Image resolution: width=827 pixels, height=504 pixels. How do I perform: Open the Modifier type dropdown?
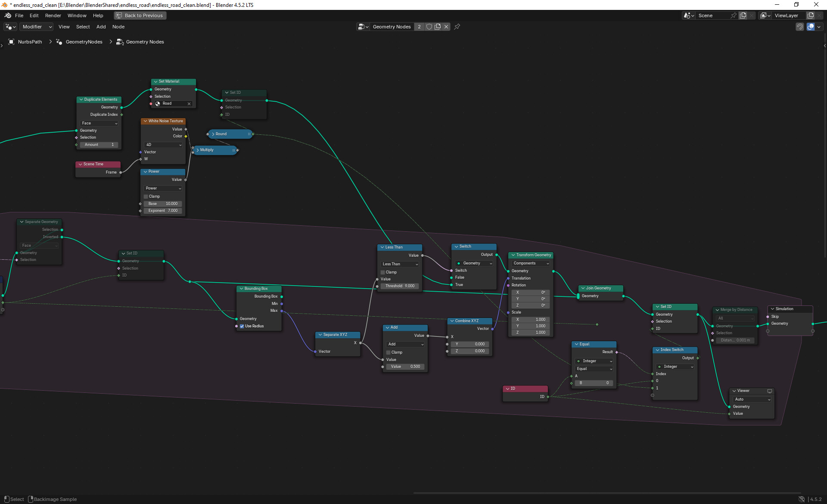pyautogui.click(x=36, y=27)
